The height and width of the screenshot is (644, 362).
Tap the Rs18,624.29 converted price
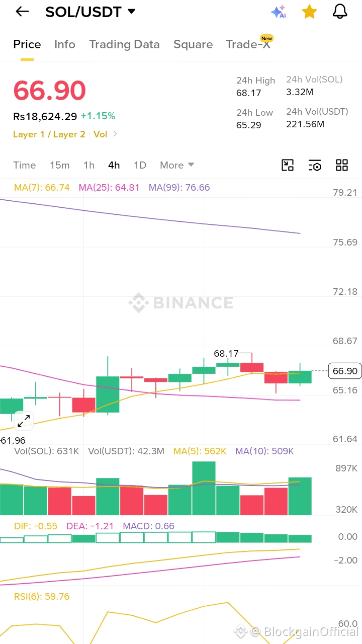[45, 117]
